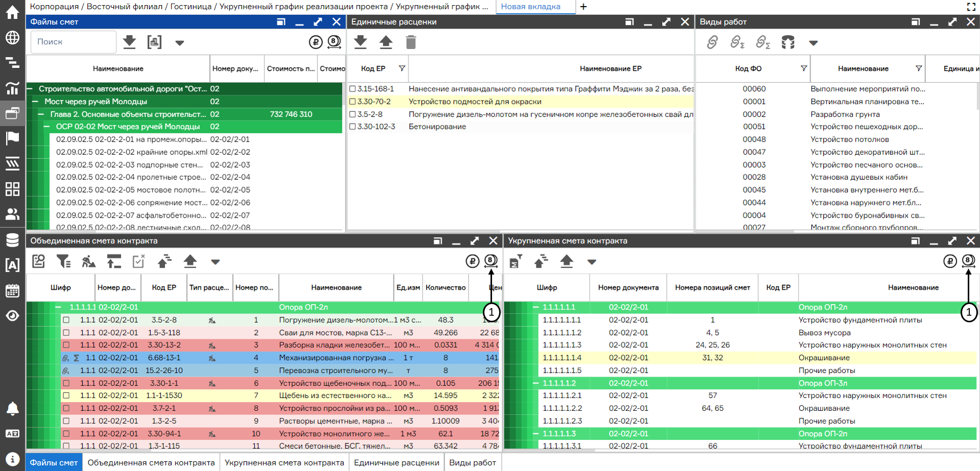
Task: Click ruble icon in Объединенная смета контракта
Action: pos(473,262)
